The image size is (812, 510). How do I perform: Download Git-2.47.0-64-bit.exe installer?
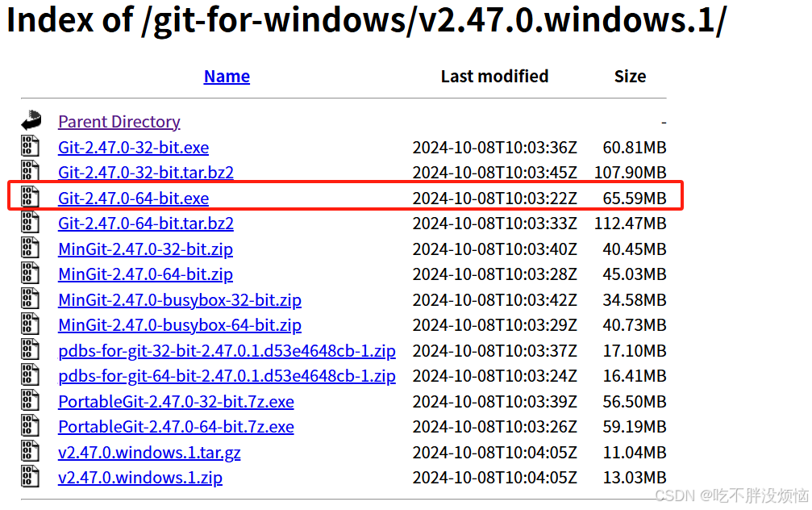pos(133,198)
